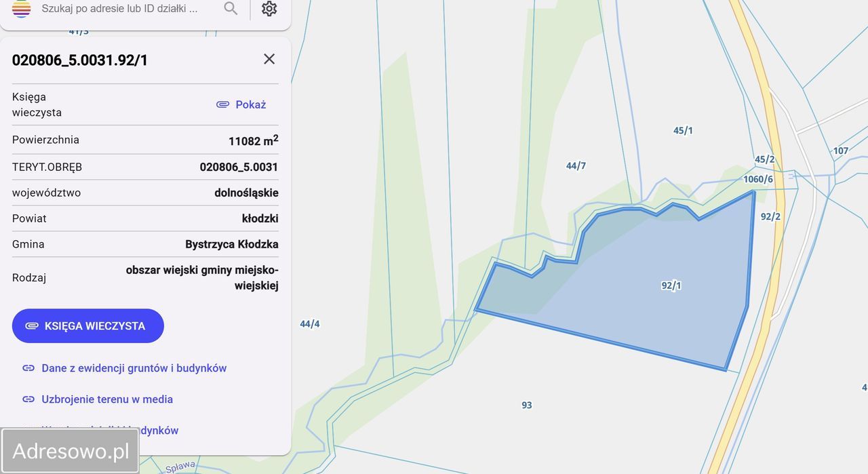Click parcel 45/1 on the map
868x474 pixels.
[x=682, y=130]
